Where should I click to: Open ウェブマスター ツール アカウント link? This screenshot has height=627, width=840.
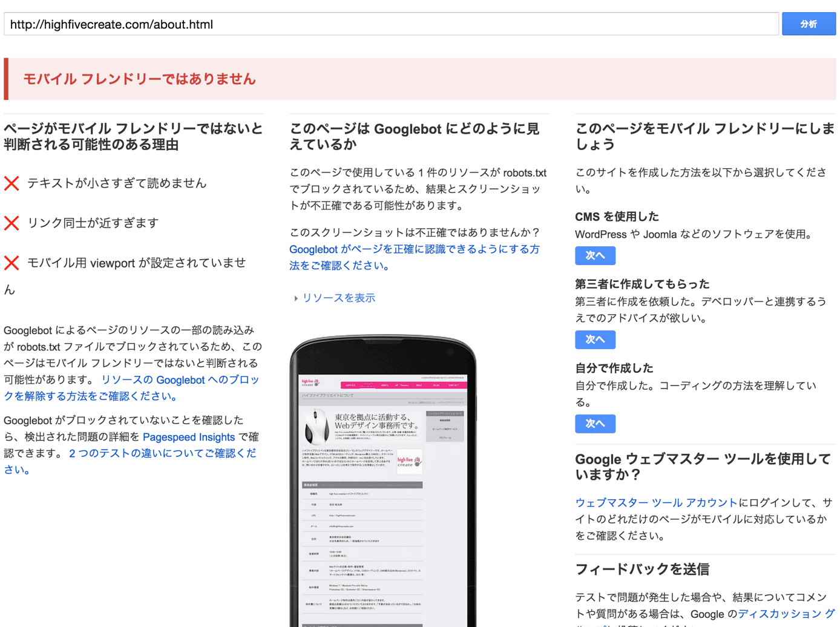(656, 502)
